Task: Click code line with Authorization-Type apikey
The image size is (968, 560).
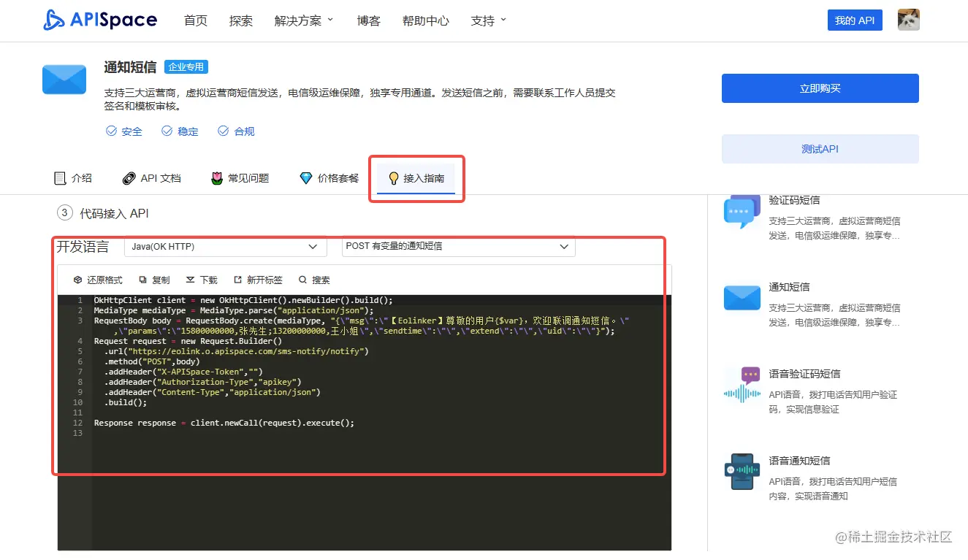Action: (202, 382)
